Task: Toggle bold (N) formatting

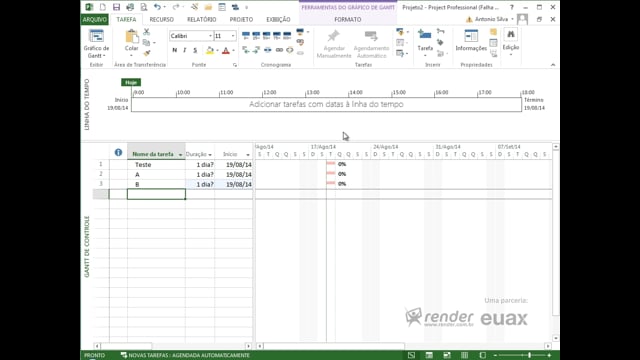Action: [175, 50]
